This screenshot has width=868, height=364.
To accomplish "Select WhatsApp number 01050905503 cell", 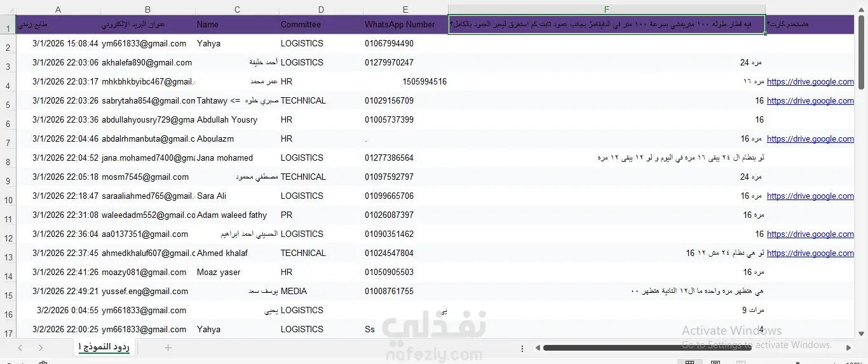I will pyautogui.click(x=405, y=272).
